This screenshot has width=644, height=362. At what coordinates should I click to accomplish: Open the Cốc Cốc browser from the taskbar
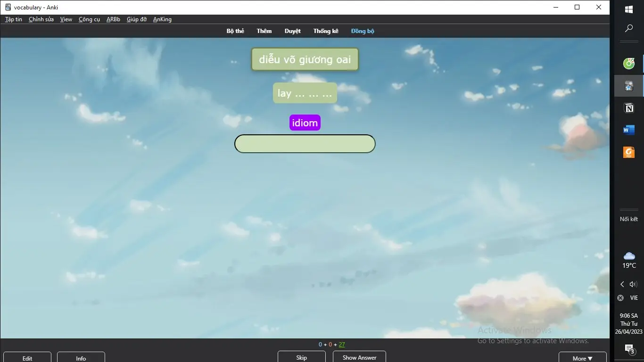[x=628, y=63]
